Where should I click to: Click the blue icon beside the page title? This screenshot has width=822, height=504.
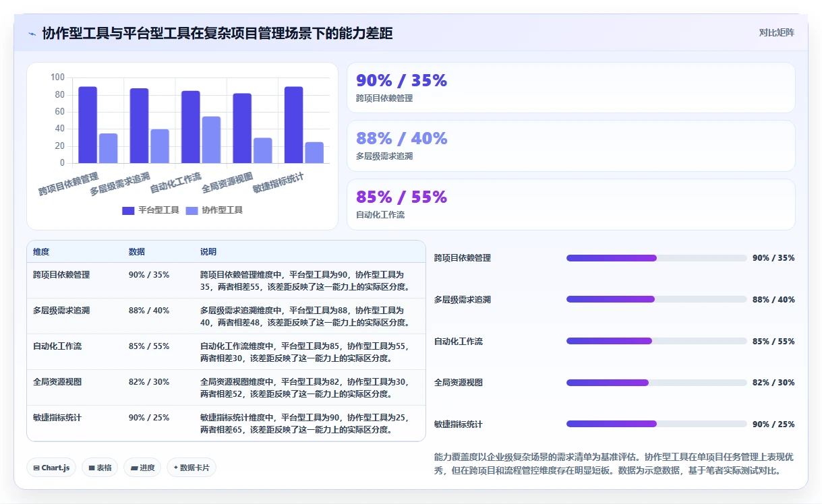pyautogui.click(x=32, y=33)
